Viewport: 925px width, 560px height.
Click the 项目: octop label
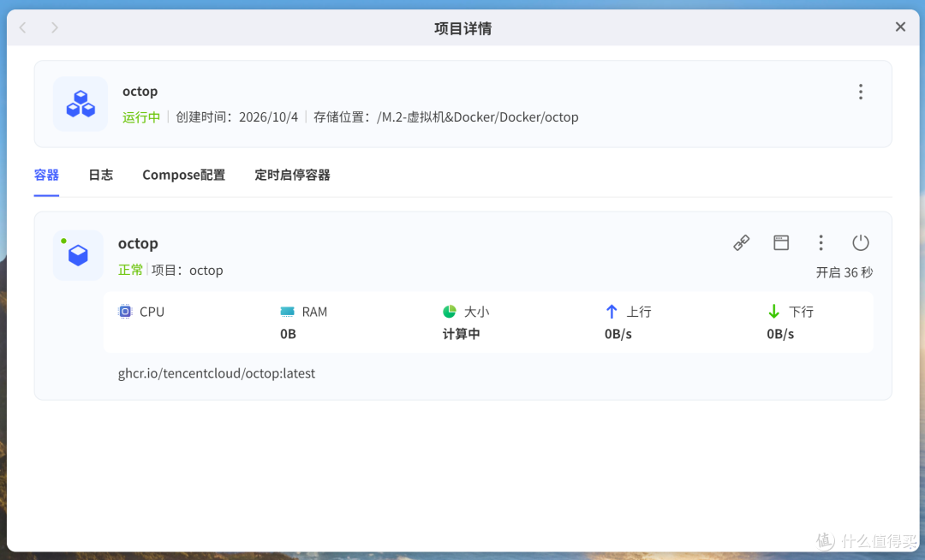click(x=187, y=271)
